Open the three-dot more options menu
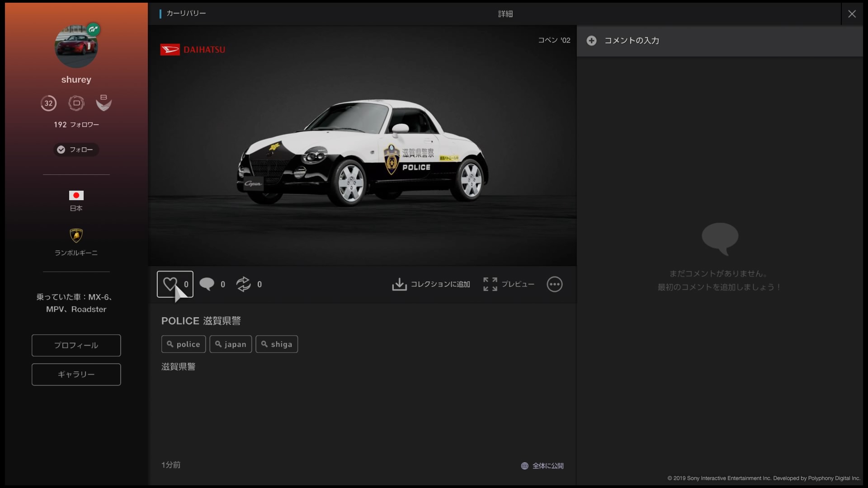The image size is (868, 488). pyautogui.click(x=554, y=284)
